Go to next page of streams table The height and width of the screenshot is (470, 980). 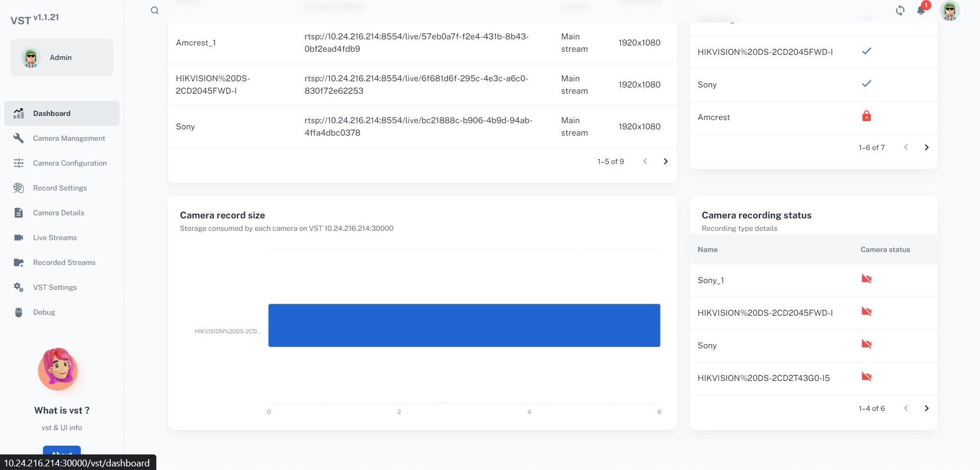[x=666, y=161]
